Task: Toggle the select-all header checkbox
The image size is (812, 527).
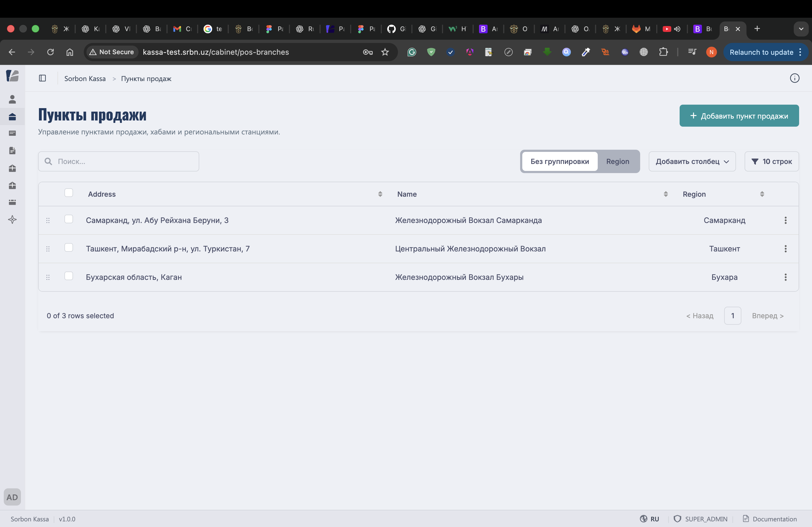Action: (68, 193)
